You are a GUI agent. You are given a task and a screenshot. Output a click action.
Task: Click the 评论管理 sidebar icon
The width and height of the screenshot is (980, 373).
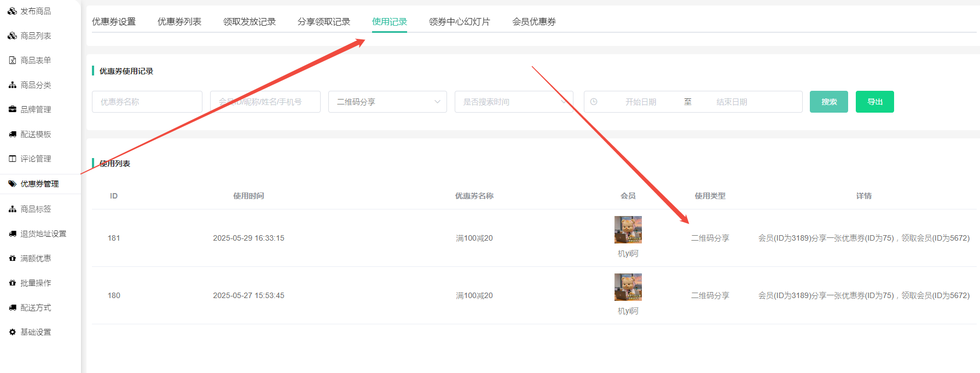coord(12,159)
